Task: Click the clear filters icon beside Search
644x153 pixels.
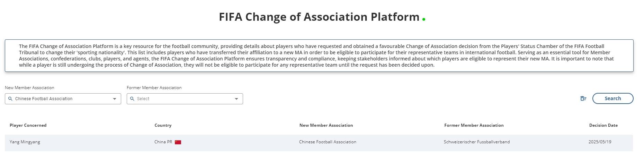Action: 583,99
